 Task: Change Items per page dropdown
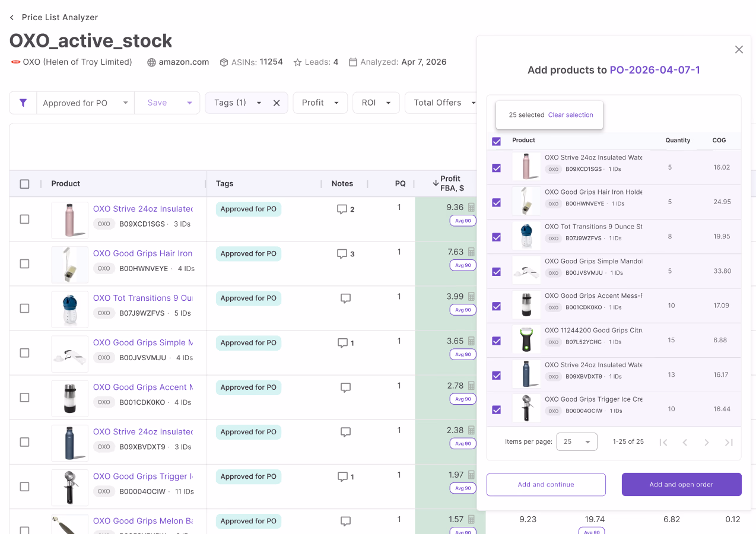(x=577, y=442)
